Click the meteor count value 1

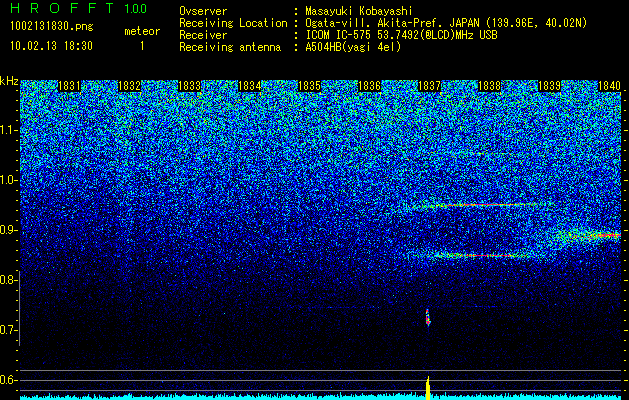(x=142, y=46)
